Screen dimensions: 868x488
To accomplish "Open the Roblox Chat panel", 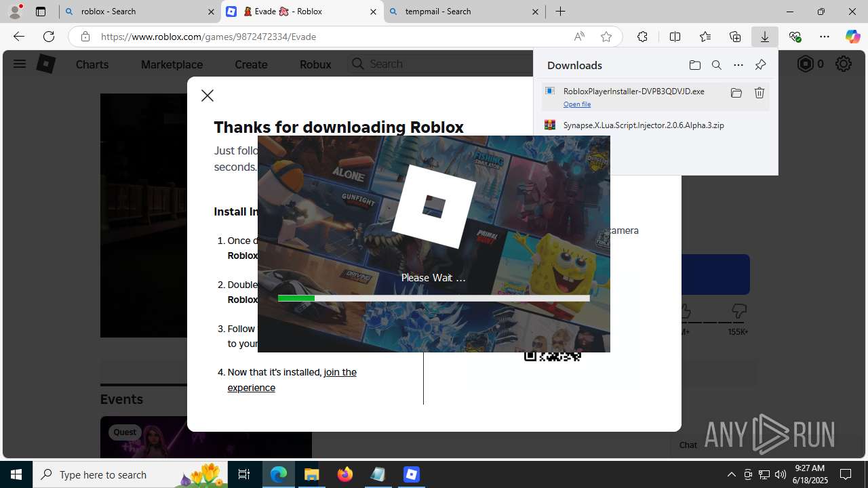I will (x=688, y=445).
